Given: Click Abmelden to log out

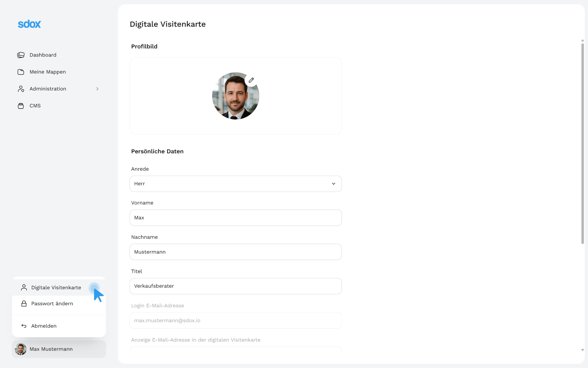Looking at the screenshot, I should click(x=59, y=326).
